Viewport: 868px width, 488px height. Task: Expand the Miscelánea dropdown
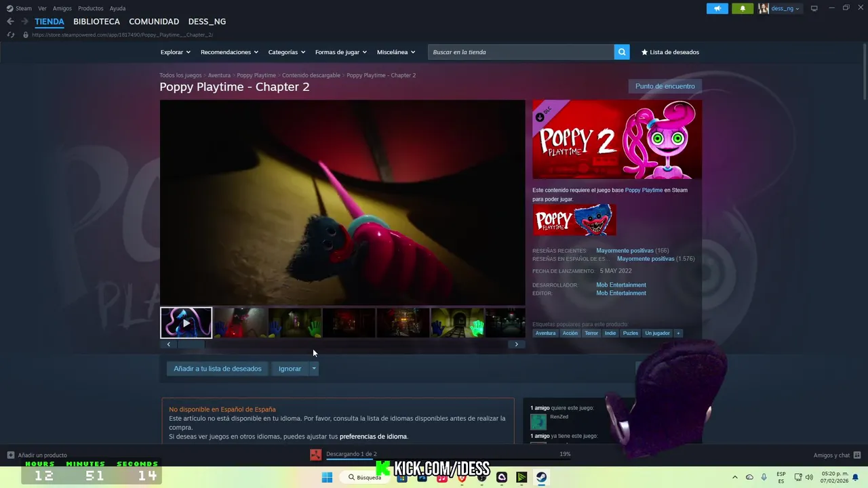point(396,52)
